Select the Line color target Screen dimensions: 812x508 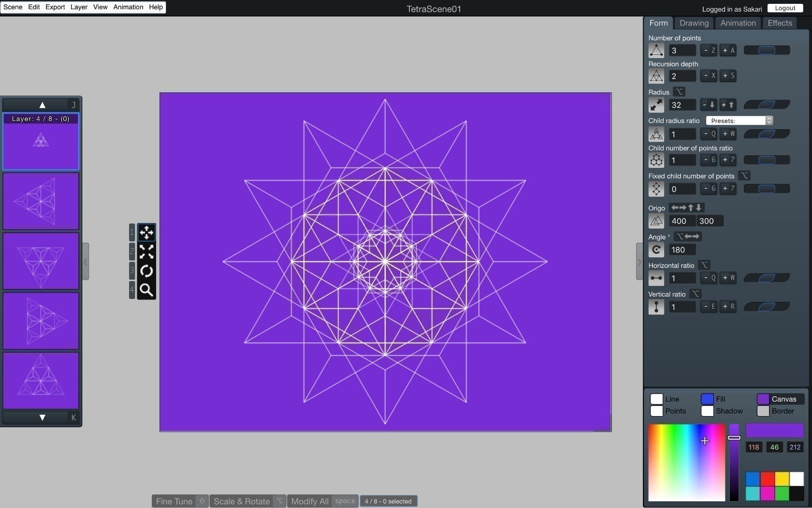[656, 399]
